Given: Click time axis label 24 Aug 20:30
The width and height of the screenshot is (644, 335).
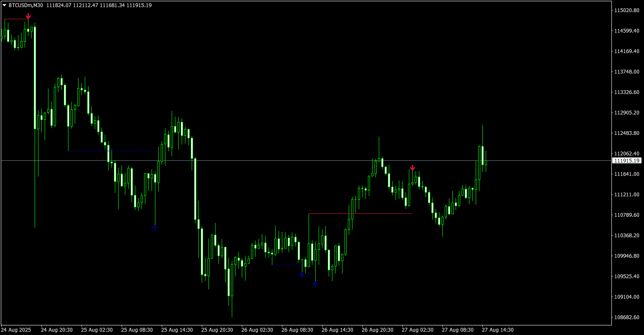Looking at the screenshot, I should (57, 330).
